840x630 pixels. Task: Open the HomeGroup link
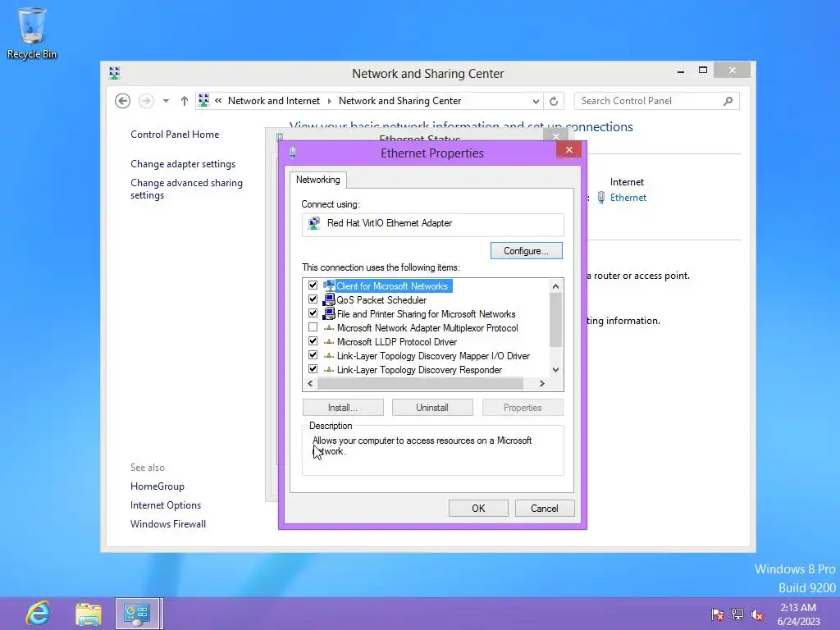[x=157, y=486]
